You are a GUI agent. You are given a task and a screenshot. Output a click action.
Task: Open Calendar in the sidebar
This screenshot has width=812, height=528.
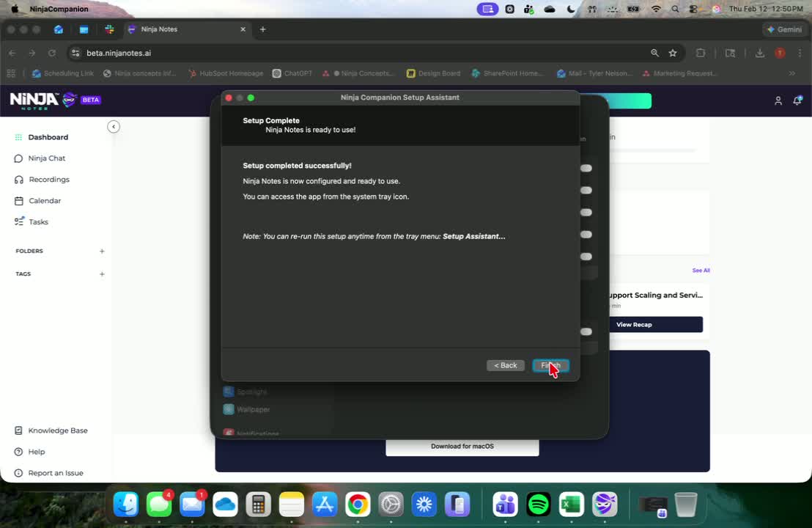point(45,201)
